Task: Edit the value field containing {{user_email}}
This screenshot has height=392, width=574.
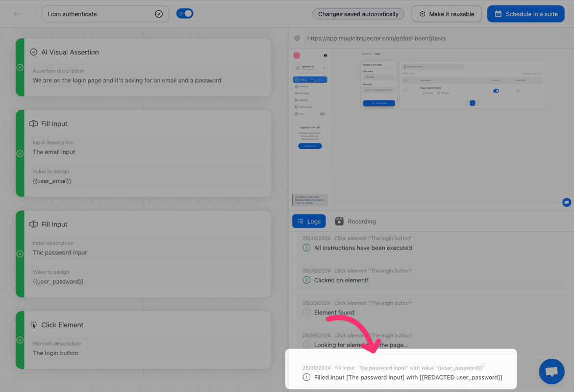Action: pos(147,177)
